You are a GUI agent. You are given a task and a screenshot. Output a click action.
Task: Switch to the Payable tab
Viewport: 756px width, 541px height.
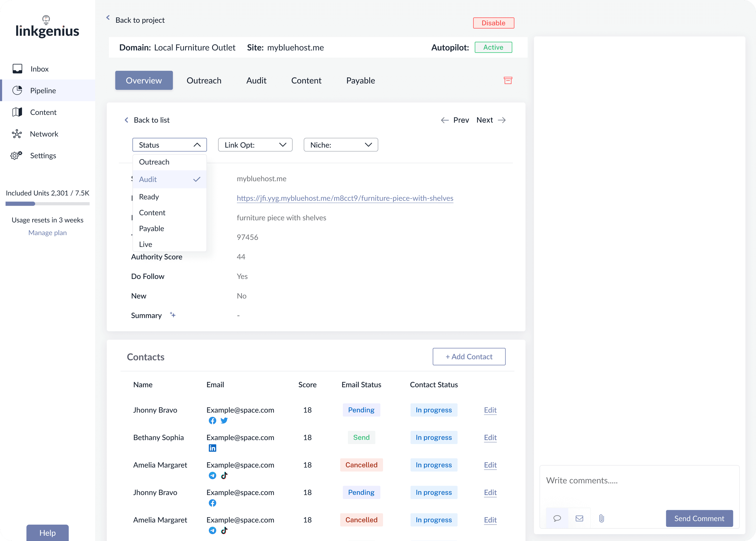pyautogui.click(x=360, y=80)
